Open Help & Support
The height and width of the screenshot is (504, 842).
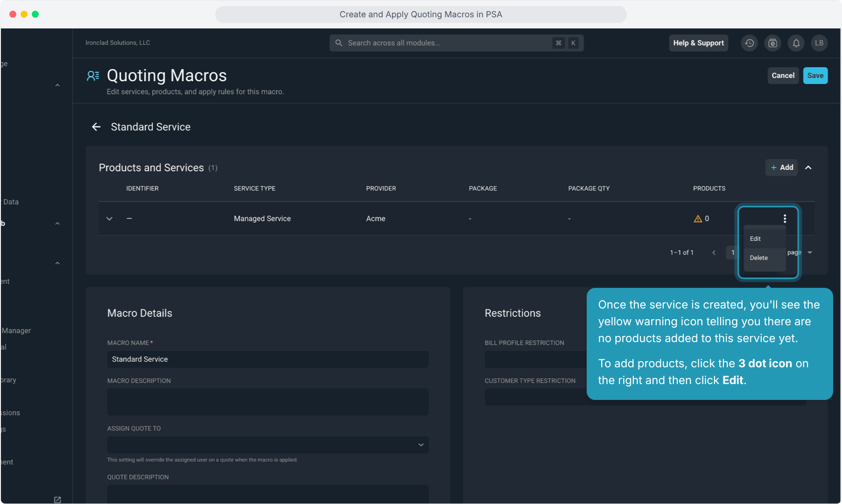698,43
